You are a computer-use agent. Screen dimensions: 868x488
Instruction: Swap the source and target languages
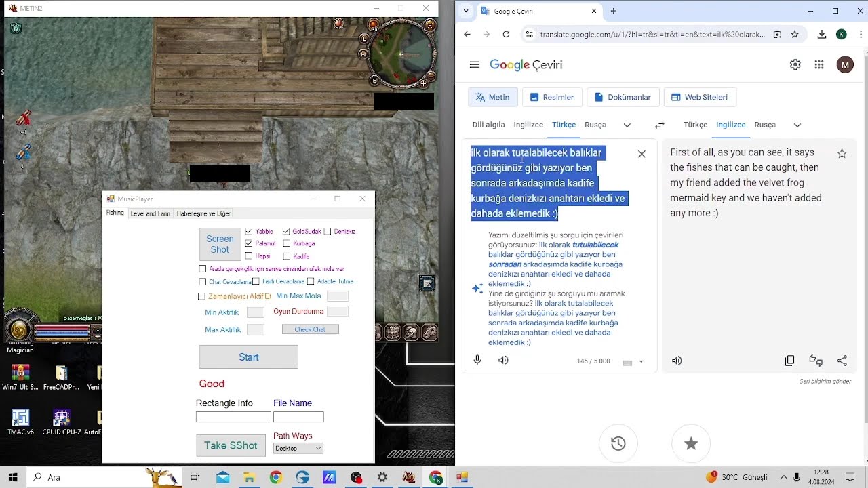click(659, 125)
